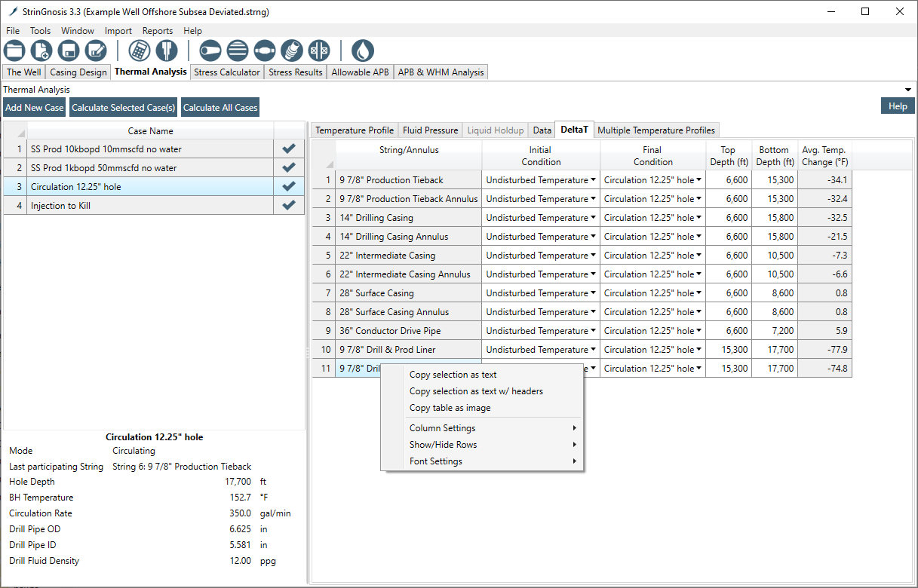This screenshot has height=588, width=918.
Task: Open Multiple Temperature Profiles tab
Action: click(x=656, y=130)
